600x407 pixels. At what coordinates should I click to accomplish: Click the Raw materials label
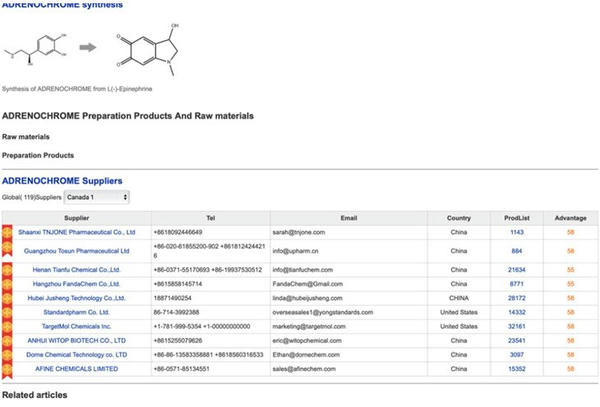tap(26, 137)
